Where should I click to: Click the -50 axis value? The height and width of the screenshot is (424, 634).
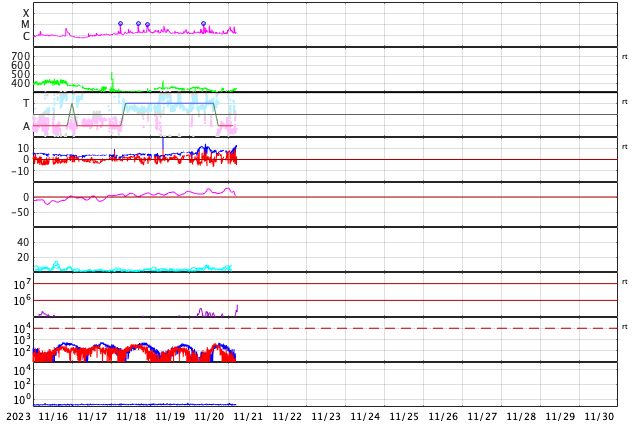[20, 212]
